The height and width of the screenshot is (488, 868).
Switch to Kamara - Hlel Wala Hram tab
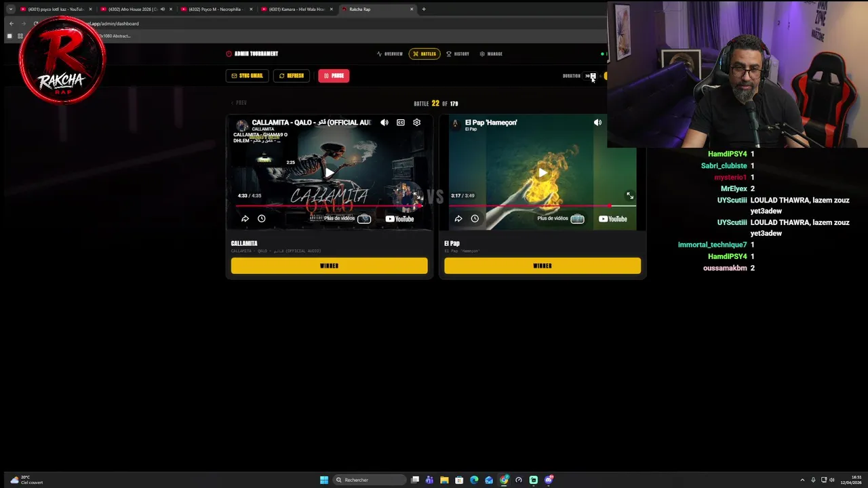(x=297, y=9)
